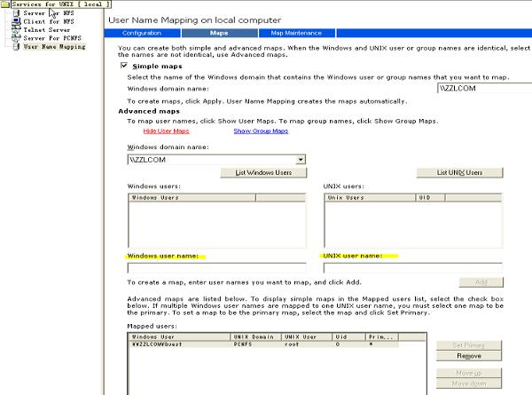Select Server for PCNFS tree item
532x395 pixels.
pyautogui.click(x=52, y=38)
